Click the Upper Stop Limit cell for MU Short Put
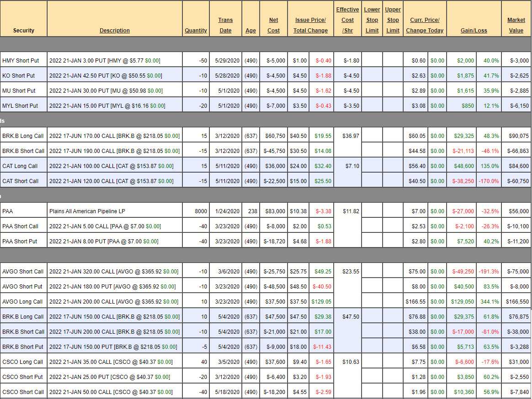Screen dimensions: 532x399 coord(393,91)
